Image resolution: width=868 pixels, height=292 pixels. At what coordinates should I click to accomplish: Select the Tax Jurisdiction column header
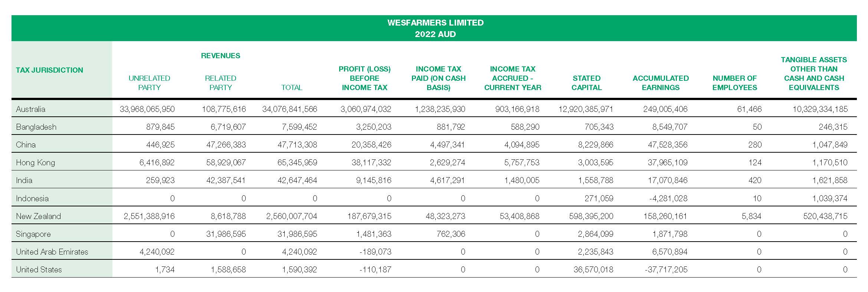49,70
